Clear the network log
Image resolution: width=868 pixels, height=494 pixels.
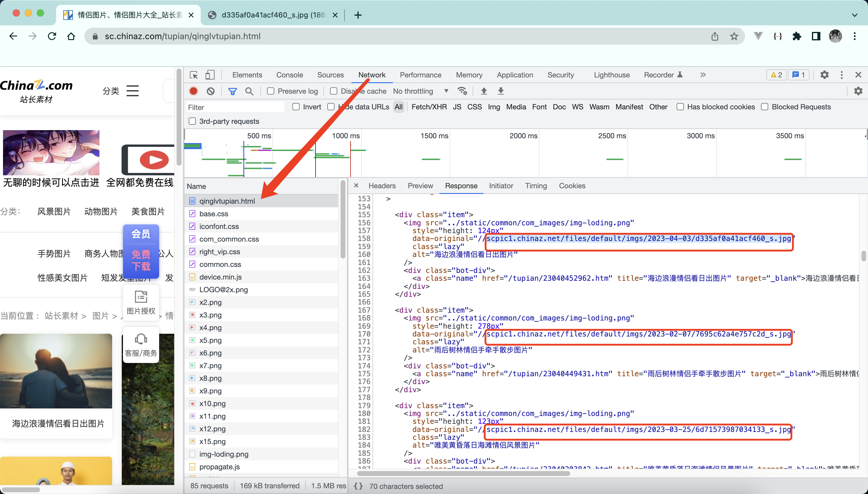coord(210,91)
